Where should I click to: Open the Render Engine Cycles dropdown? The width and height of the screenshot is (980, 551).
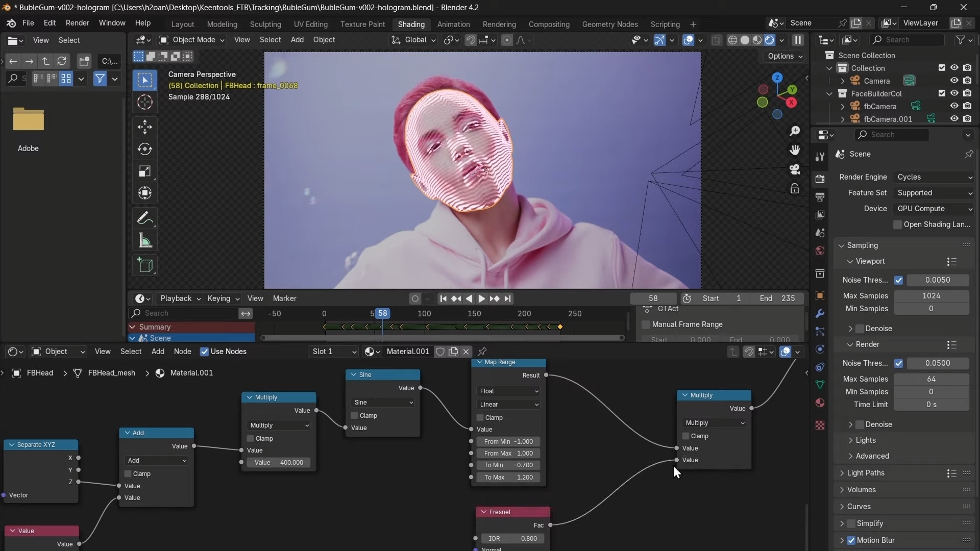tap(934, 177)
